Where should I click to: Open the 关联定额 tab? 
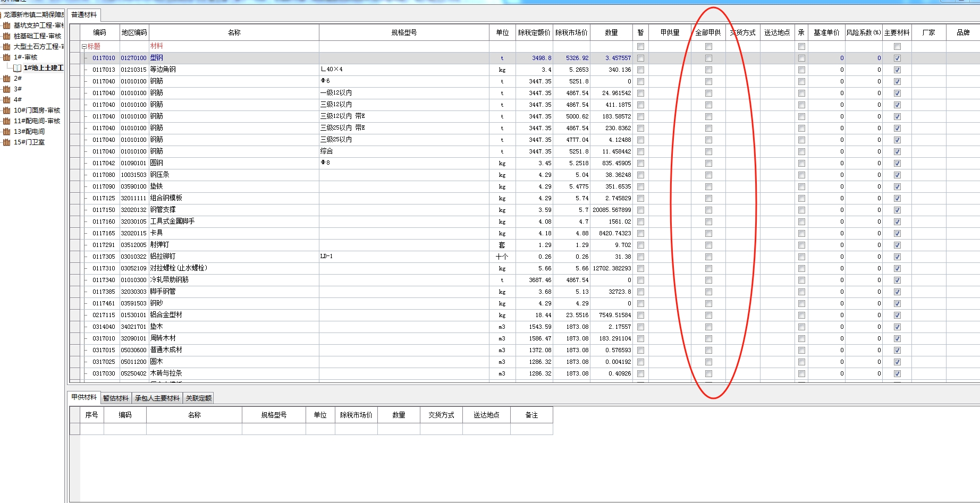click(x=199, y=398)
